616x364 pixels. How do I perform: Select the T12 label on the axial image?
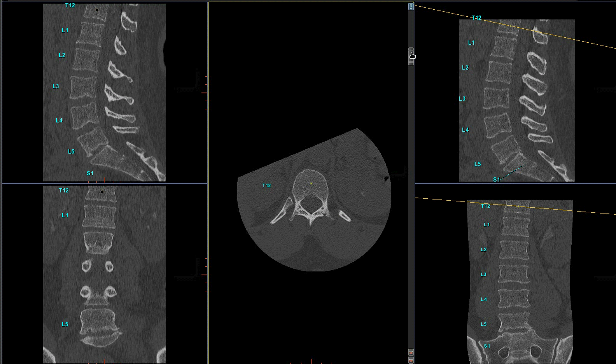266,185
